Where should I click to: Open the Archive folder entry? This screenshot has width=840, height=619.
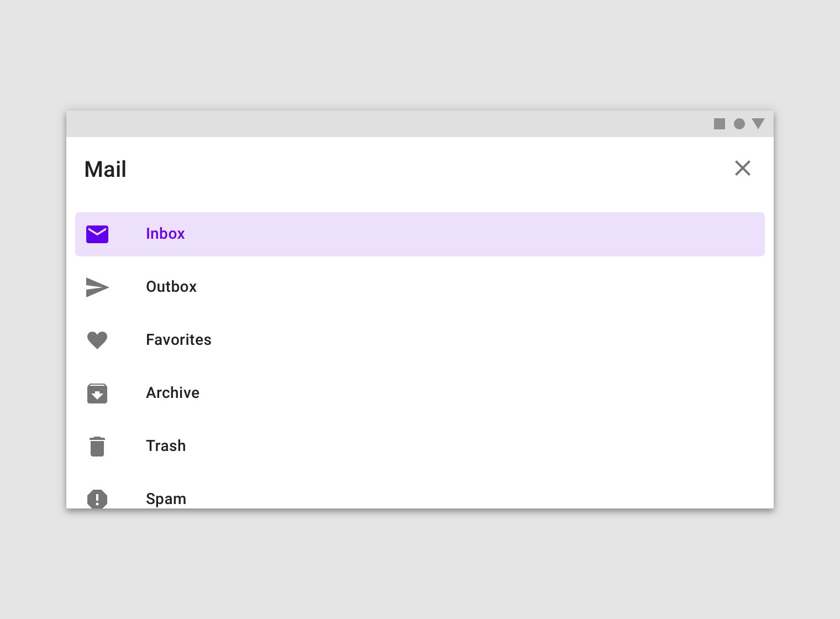[172, 393]
